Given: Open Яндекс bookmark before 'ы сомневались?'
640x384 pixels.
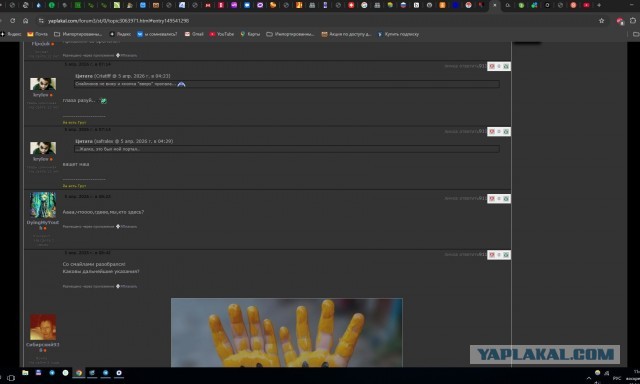Looking at the screenshot, I should (120, 34).
